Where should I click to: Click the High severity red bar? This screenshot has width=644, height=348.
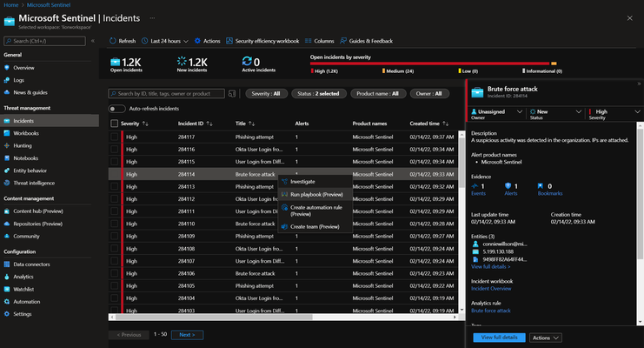pos(429,64)
